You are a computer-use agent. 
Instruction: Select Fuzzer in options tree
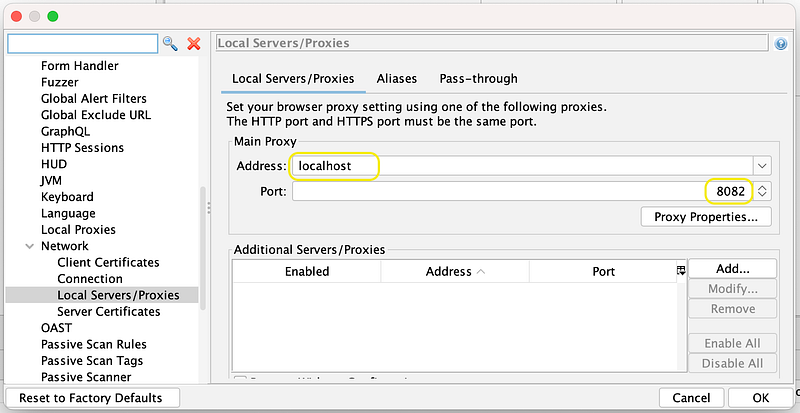click(x=60, y=82)
